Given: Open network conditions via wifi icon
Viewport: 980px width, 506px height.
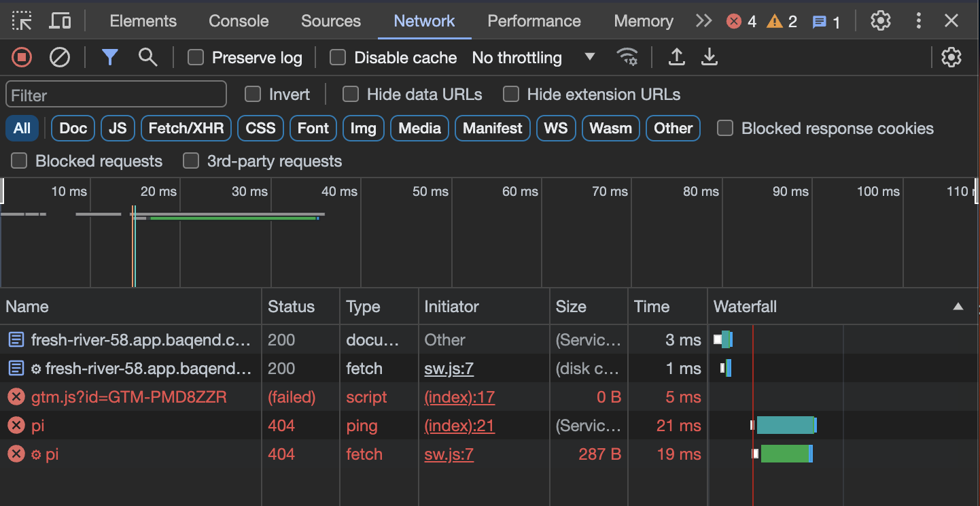Looking at the screenshot, I should click(627, 57).
